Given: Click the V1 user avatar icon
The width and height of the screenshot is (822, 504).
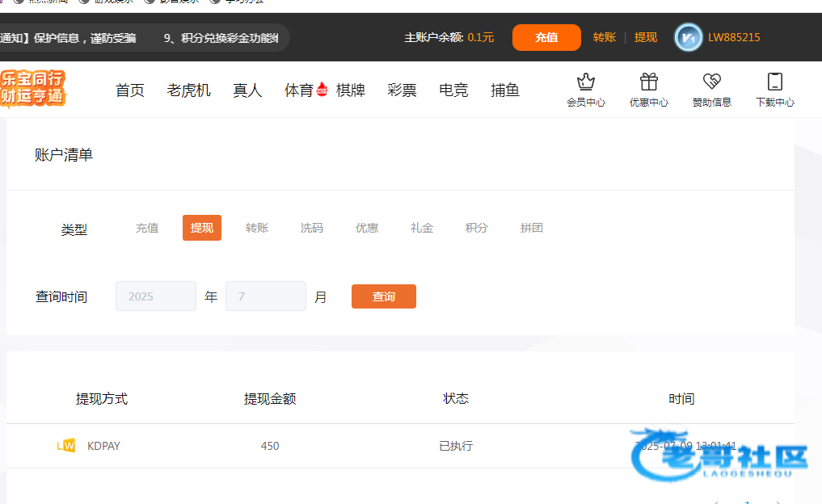Looking at the screenshot, I should (x=689, y=37).
